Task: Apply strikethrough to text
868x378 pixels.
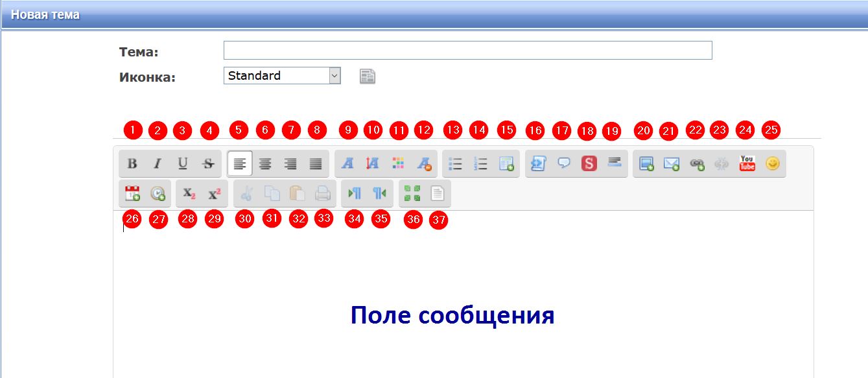Action: point(208,164)
